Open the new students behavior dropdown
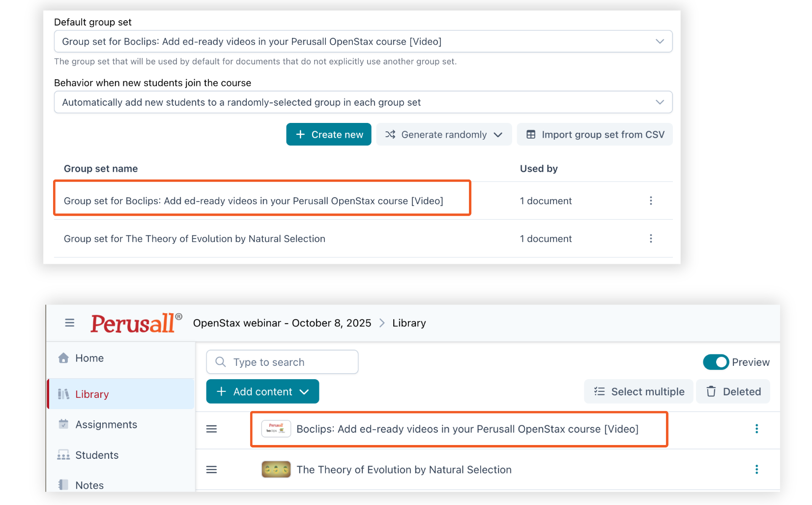This screenshot has width=812, height=505. [x=363, y=102]
